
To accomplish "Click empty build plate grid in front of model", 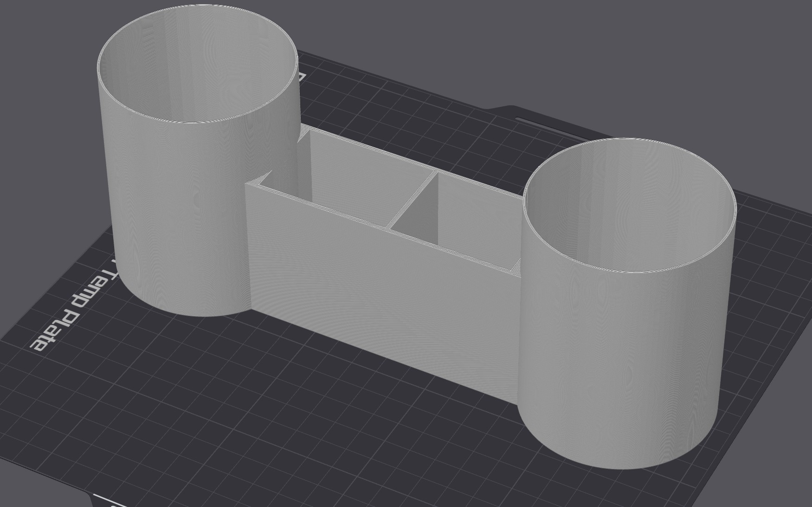I will coord(278,418).
